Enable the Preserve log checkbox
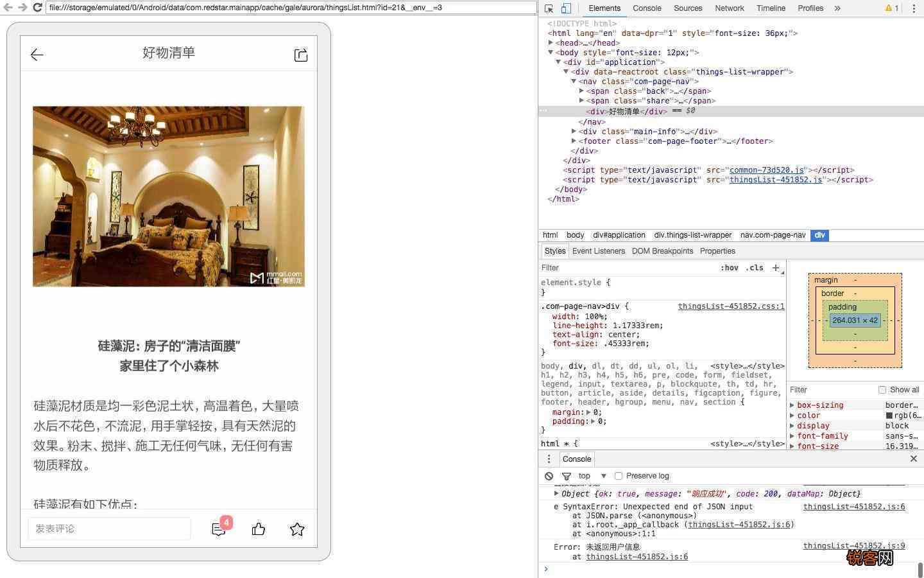 tap(619, 476)
